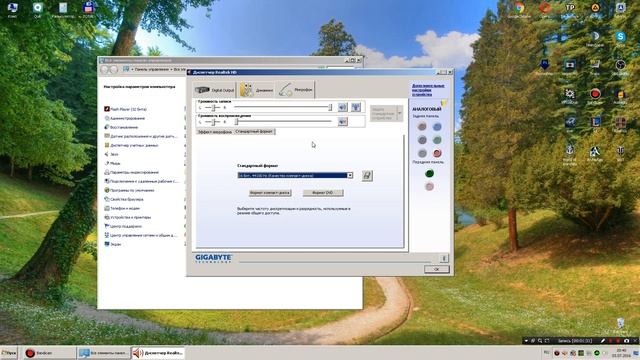Open Flash Player (32 бита) in Control Panel
640x360 pixels.
(x=125, y=109)
